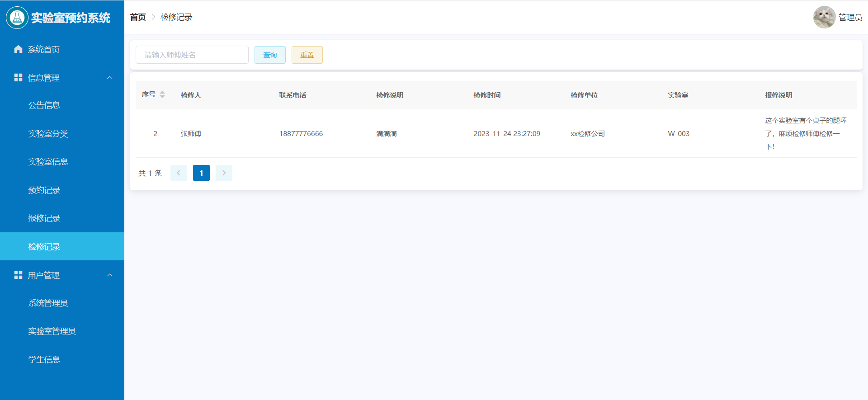
Task: Open 实验室管理员 menu item
Action: click(62, 331)
